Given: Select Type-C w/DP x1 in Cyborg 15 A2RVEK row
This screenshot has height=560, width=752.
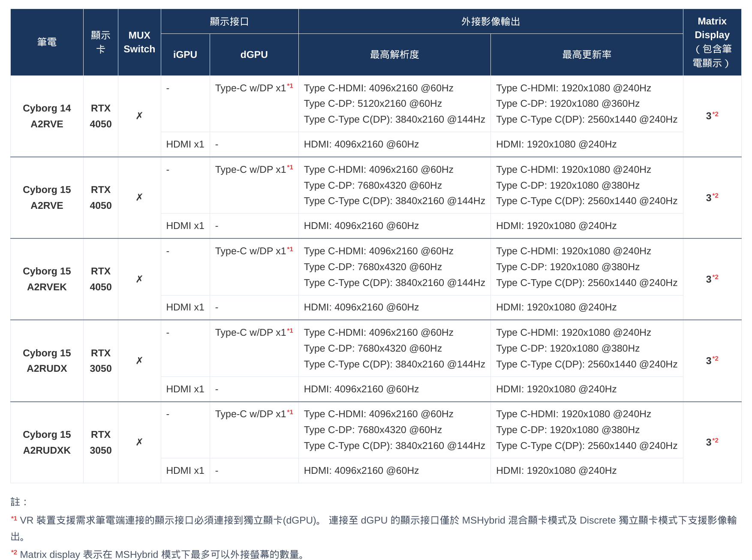Looking at the screenshot, I should pos(254,251).
